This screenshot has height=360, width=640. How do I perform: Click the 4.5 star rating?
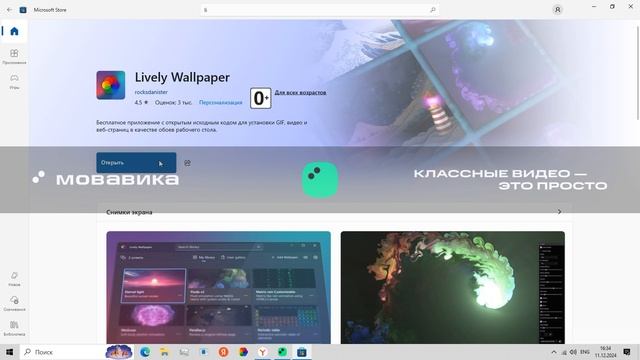point(141,102)
